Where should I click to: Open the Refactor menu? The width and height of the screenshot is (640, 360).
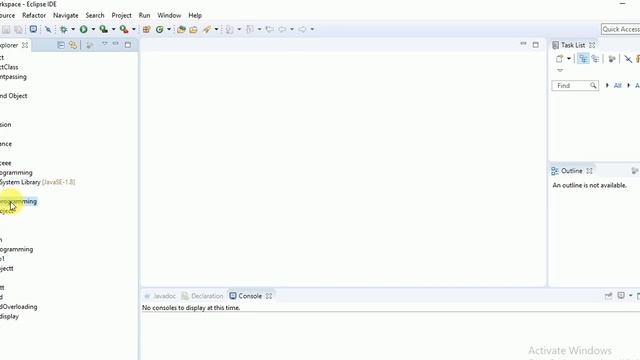click(x=34, y=16)
